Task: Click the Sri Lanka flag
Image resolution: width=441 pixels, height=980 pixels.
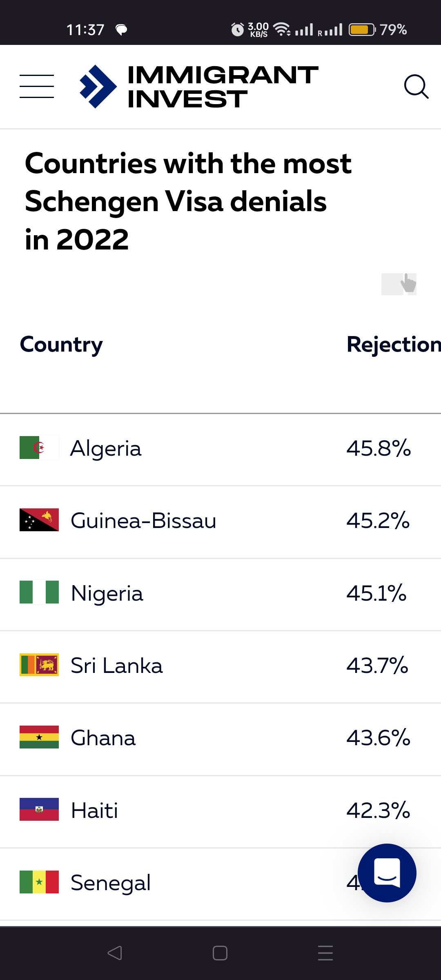Action: (x=39, y=665)
